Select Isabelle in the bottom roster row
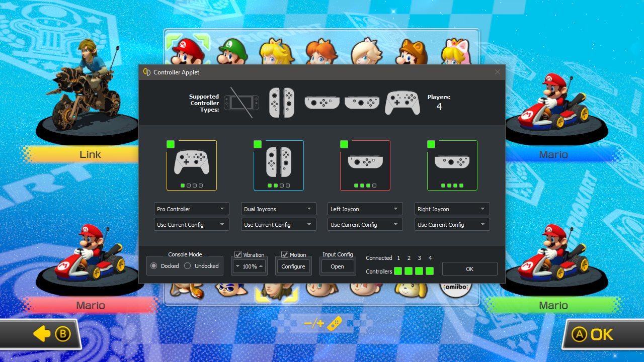Viewport: 644px width, 362px height. 412,290
